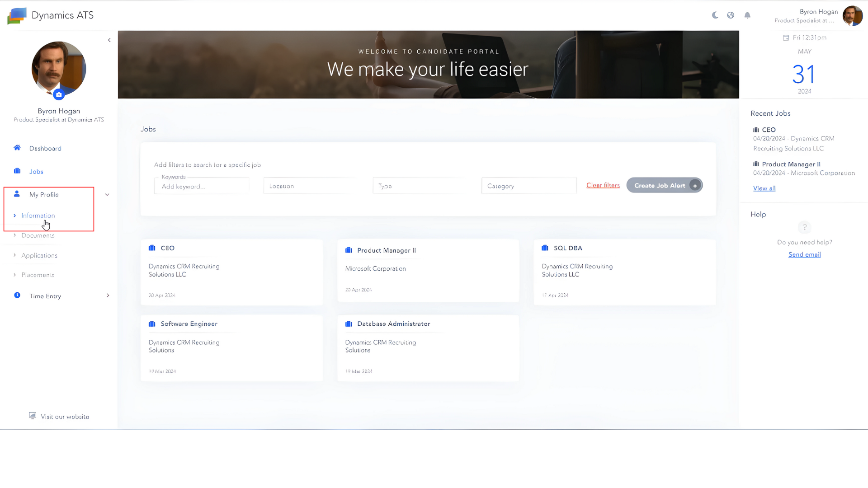
Task: Click the date number 31
Action: (804, 74)
